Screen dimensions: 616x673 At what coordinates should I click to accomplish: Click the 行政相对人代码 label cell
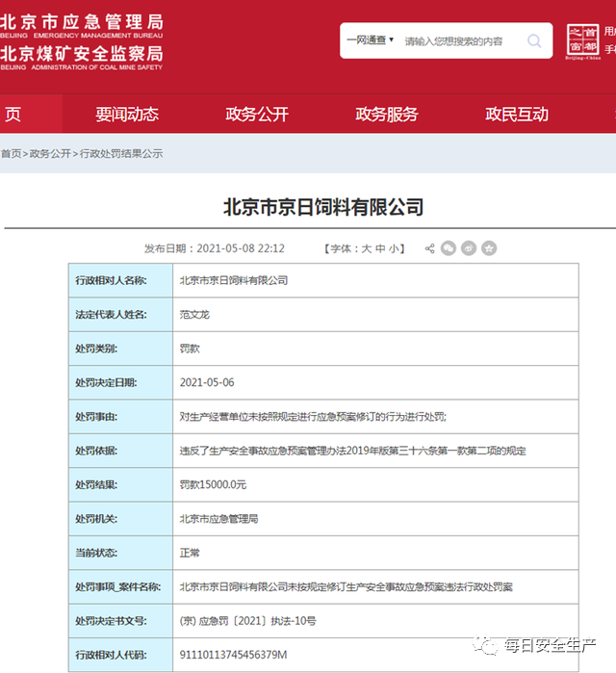[x=120, y=655]
